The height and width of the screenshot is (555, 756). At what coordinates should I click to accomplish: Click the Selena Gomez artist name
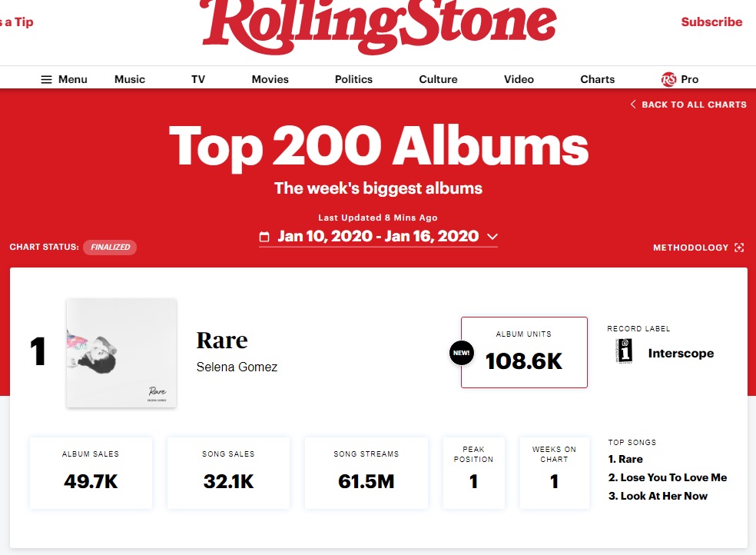237,367
